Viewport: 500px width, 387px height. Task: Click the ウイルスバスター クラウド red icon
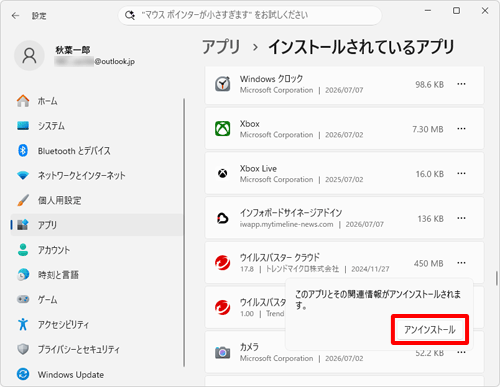(x=222, y=263)
